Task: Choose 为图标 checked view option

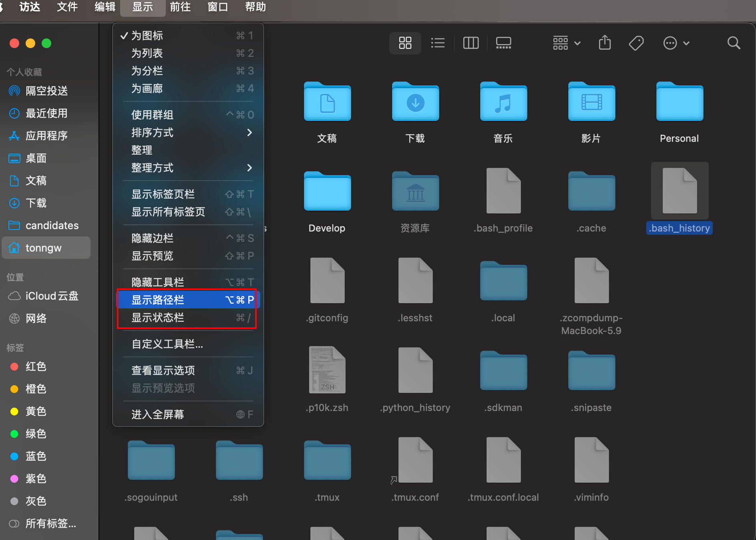Action: click(188, 36)
